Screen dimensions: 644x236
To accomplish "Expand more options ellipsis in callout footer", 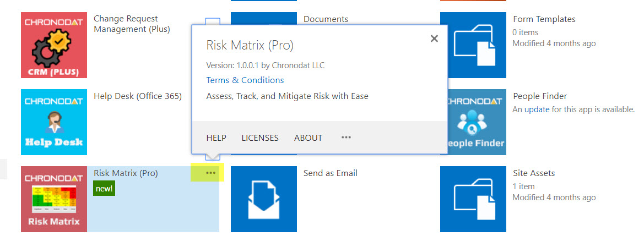I will click(x=346, y=138).
